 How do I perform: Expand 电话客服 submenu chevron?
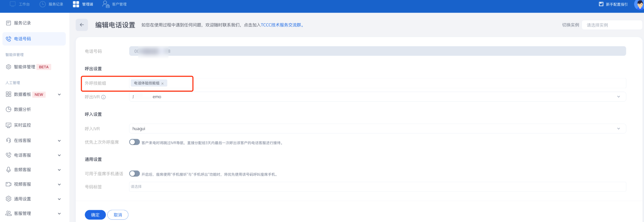59,155
